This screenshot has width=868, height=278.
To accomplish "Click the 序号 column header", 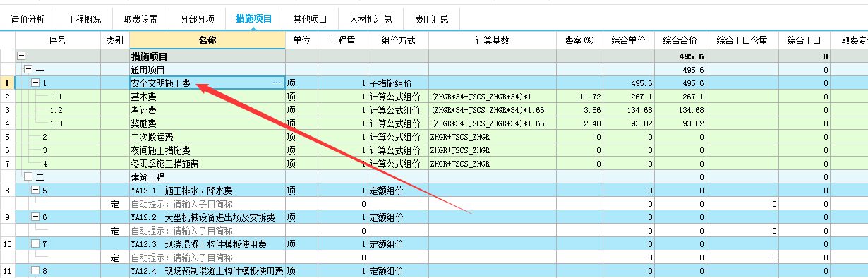I will [x=57, y=40].
